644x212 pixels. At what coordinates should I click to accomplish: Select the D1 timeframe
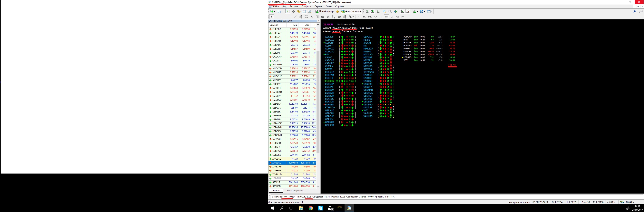pos(392,17)
